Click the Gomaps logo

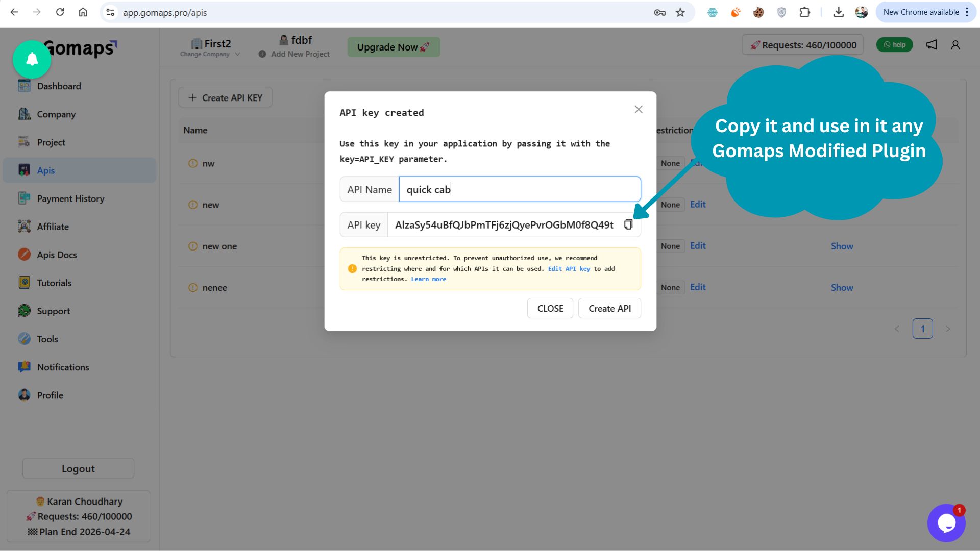[81, 48]
